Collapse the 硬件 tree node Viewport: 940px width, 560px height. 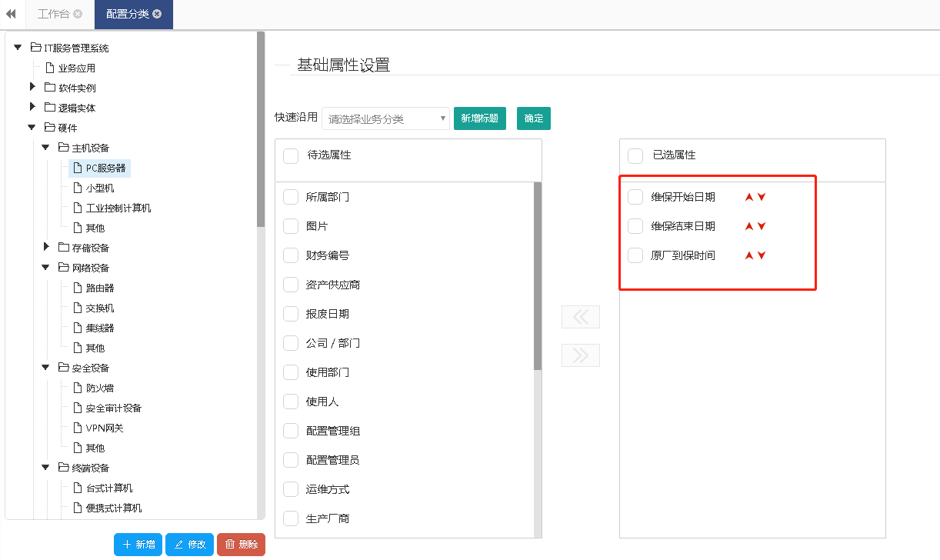tap(32, 128)
